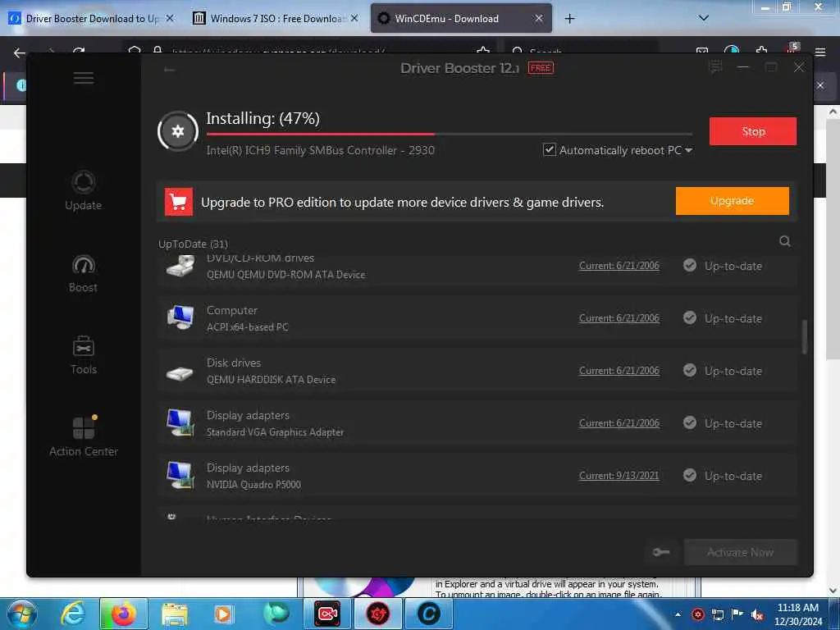Image resolution: width=840 pixels, height=630 pixels.
Task: Click the Computer device icon
Action: coord(180,317)
